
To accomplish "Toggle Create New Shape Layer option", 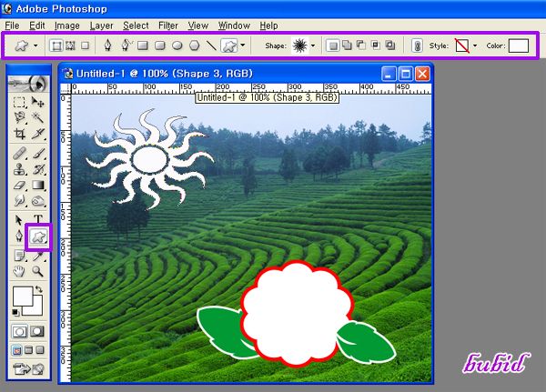I will [333, 45].
